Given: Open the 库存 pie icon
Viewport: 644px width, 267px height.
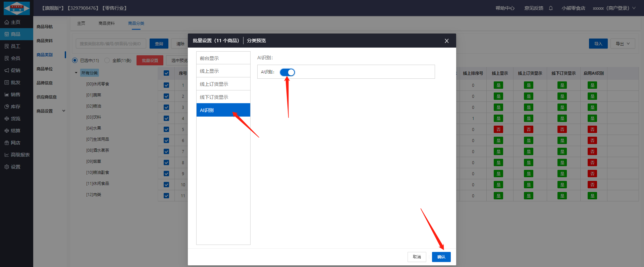Looking at the screenshot, I should 7,107.
